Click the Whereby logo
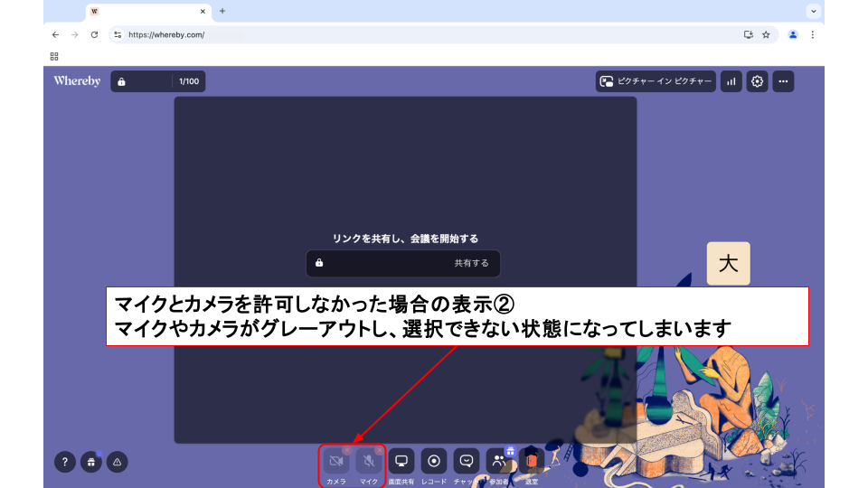 (77, 81)
